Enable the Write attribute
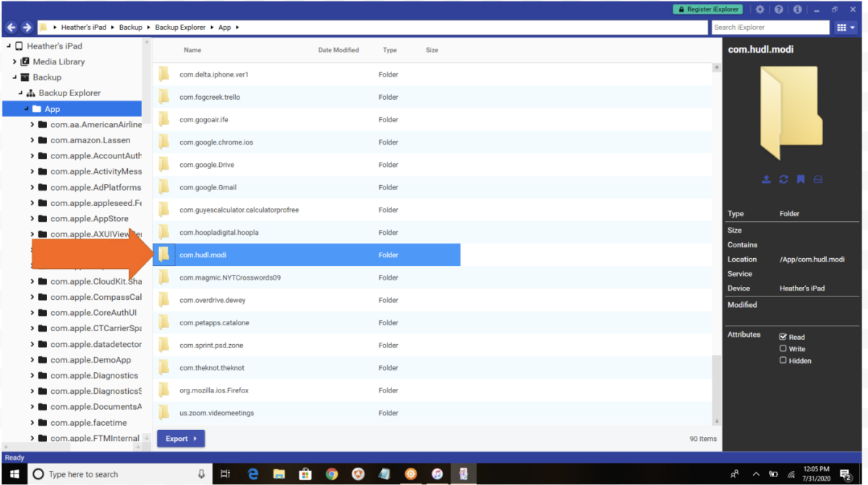The image size is (868, 485). click(x=782, y=348)
